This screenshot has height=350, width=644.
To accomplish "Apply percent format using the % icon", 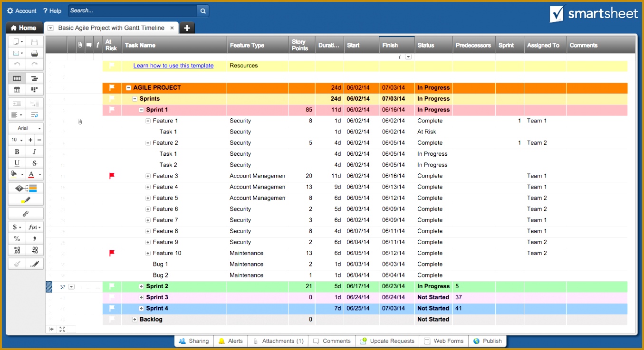I will [x=17, y=238].
